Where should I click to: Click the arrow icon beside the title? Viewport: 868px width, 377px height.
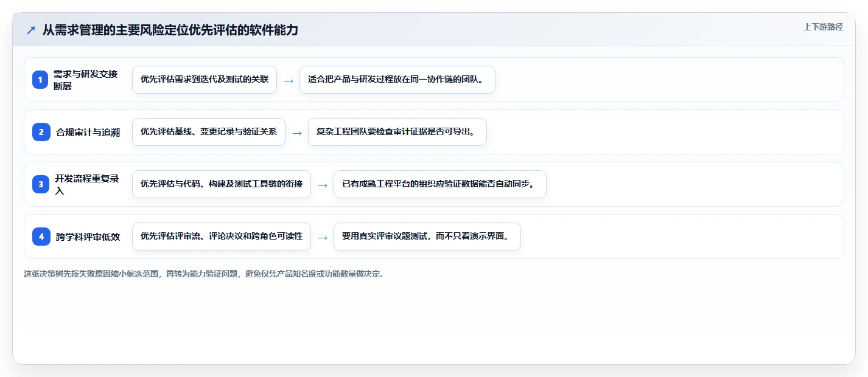31,30
